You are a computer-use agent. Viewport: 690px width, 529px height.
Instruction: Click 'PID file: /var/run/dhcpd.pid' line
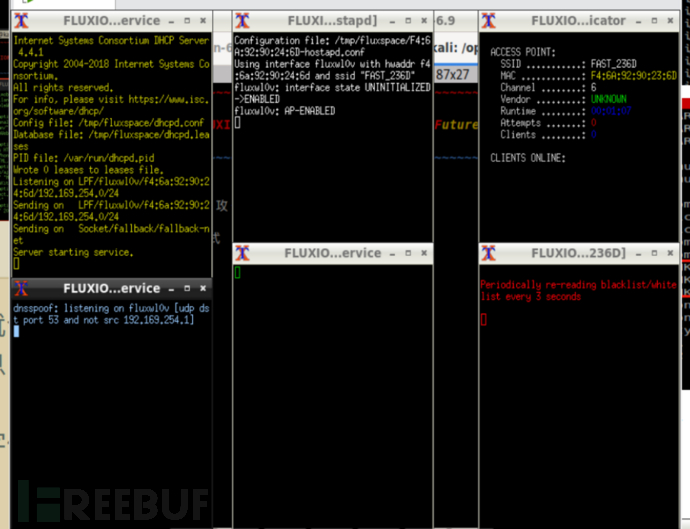coord(84,158)
